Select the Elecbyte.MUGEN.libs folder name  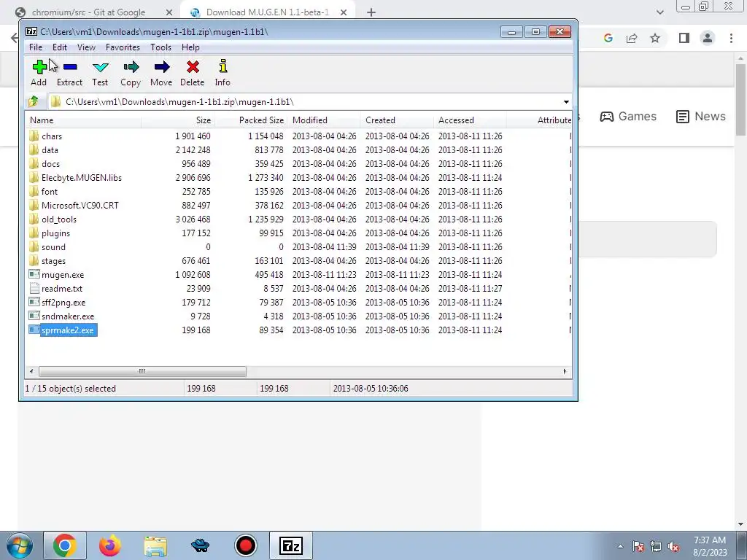tap(82, 178)
